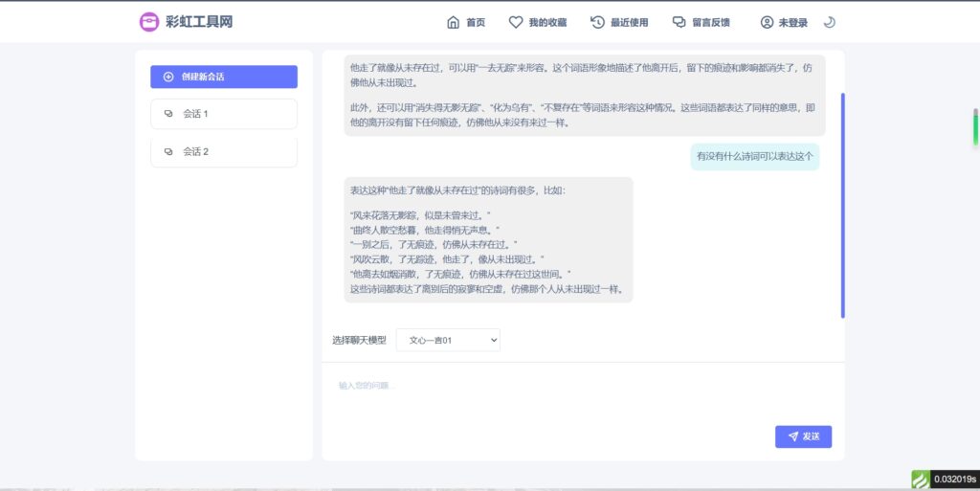Click reply line starting 风来花落无影踪
This screenshot has height=491, width=980.
420,215
